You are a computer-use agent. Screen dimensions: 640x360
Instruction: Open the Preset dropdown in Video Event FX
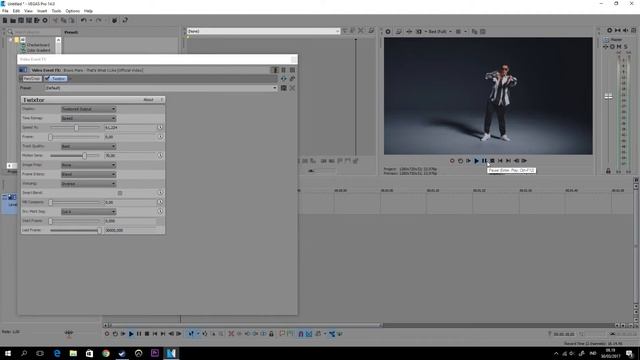coord(161,88)
